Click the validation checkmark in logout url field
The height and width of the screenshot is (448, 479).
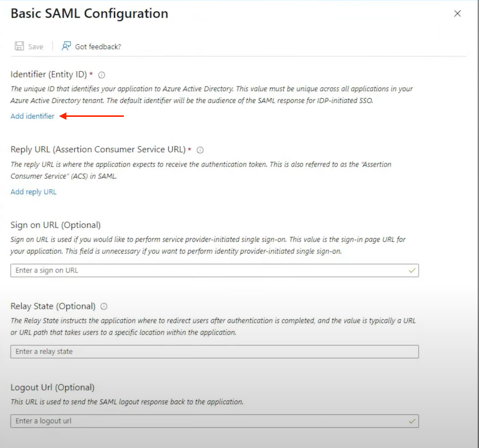[x=411, y=421]
